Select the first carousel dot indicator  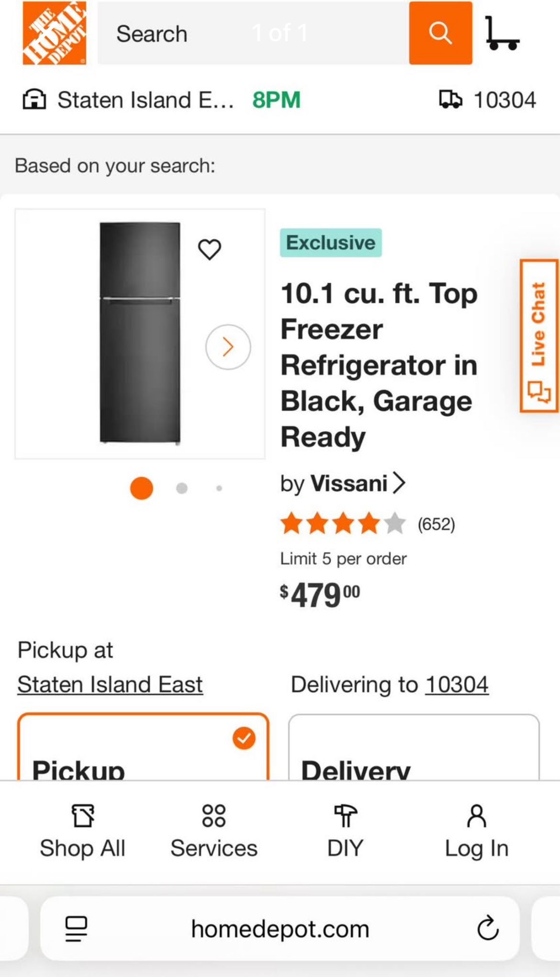pyautogui.click(x=141, y=488)
